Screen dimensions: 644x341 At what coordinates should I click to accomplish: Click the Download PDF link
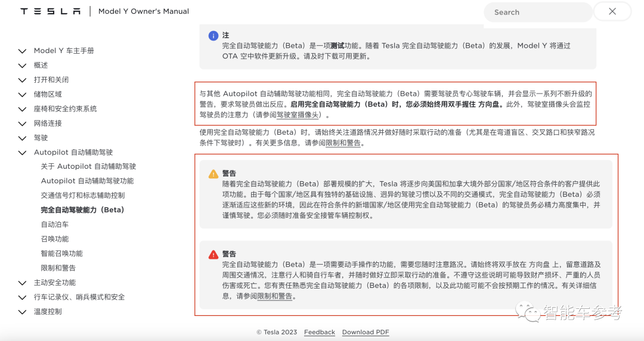coord(365,332)
